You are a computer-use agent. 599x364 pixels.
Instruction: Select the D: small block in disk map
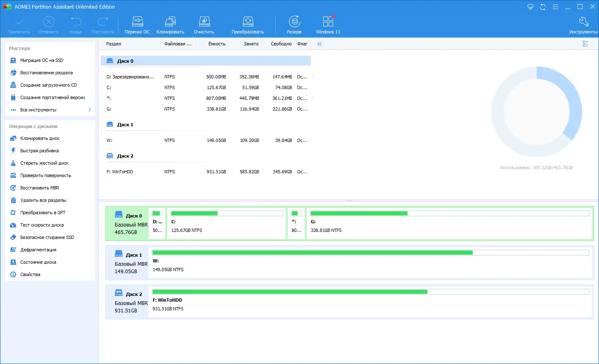coord(157,223)
